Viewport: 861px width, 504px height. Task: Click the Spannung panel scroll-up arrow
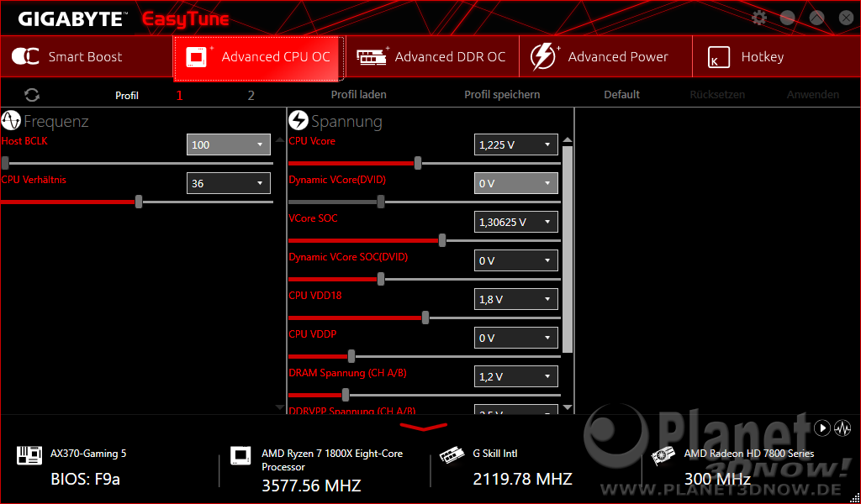[x=568, y=139]
